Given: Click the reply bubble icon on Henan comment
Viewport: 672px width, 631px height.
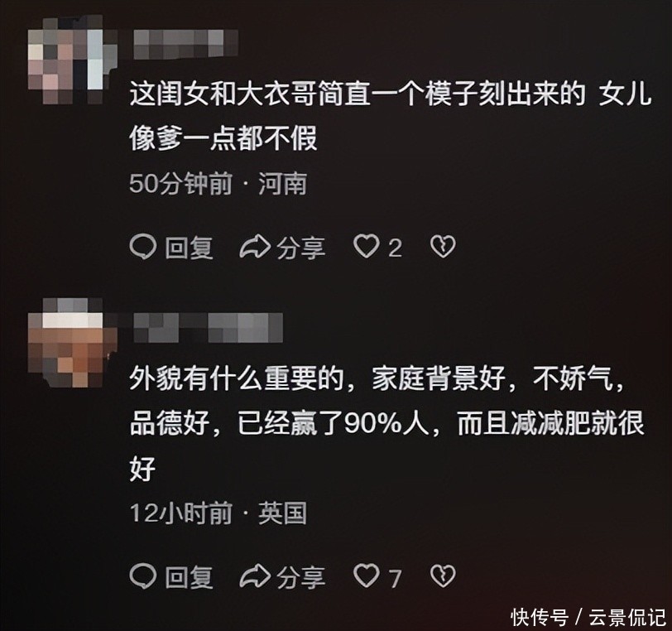Looking at the screenshot, I should click(142, 247).
